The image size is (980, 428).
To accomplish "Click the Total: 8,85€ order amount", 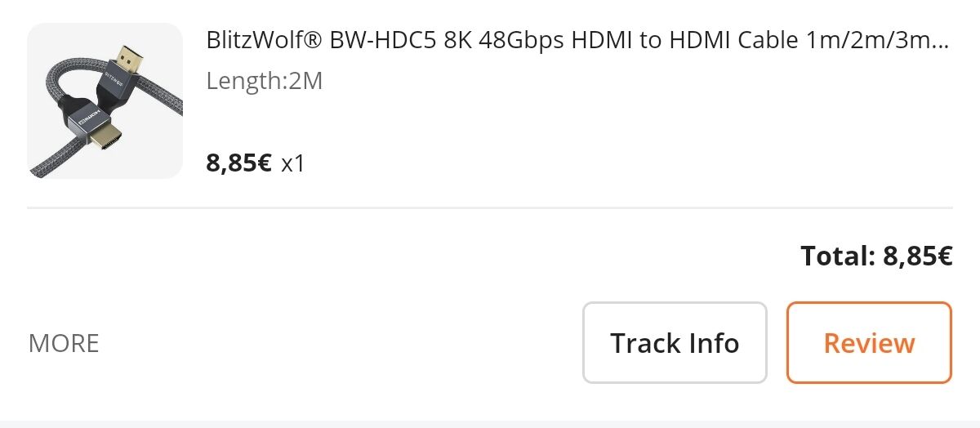I will click(x=876, y=256).
